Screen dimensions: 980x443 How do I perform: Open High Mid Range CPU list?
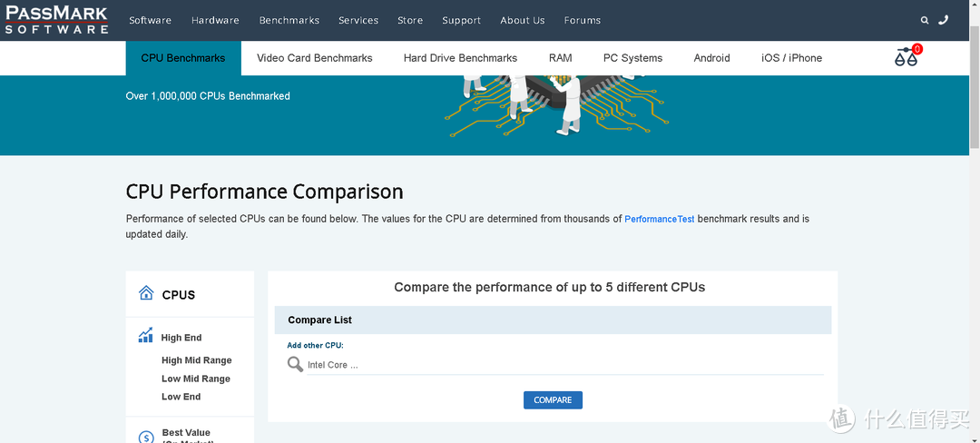tap(196, 359)
